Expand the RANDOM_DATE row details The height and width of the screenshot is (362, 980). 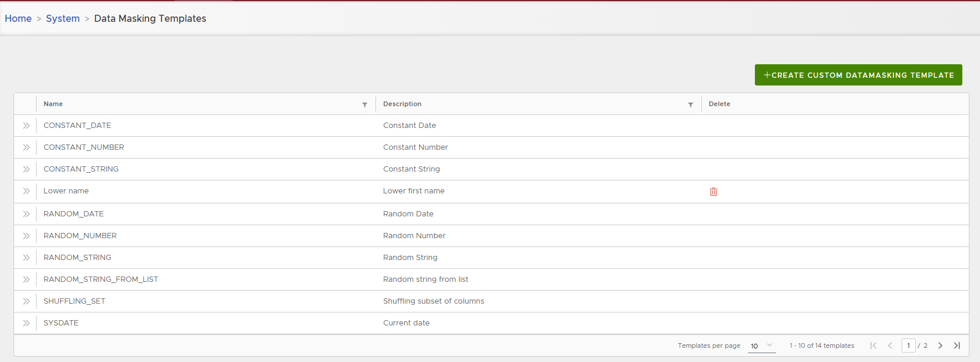(x=26, y=214)
